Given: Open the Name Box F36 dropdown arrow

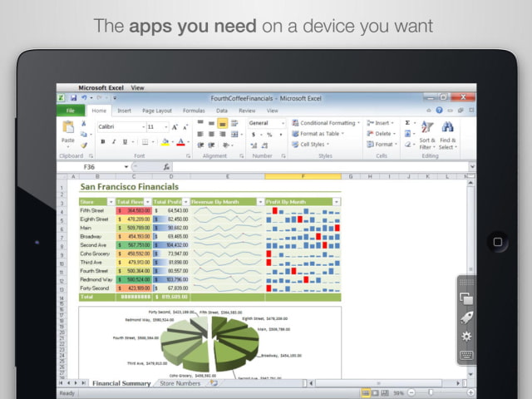Looking at the screenshot, I should coord(126,167).
